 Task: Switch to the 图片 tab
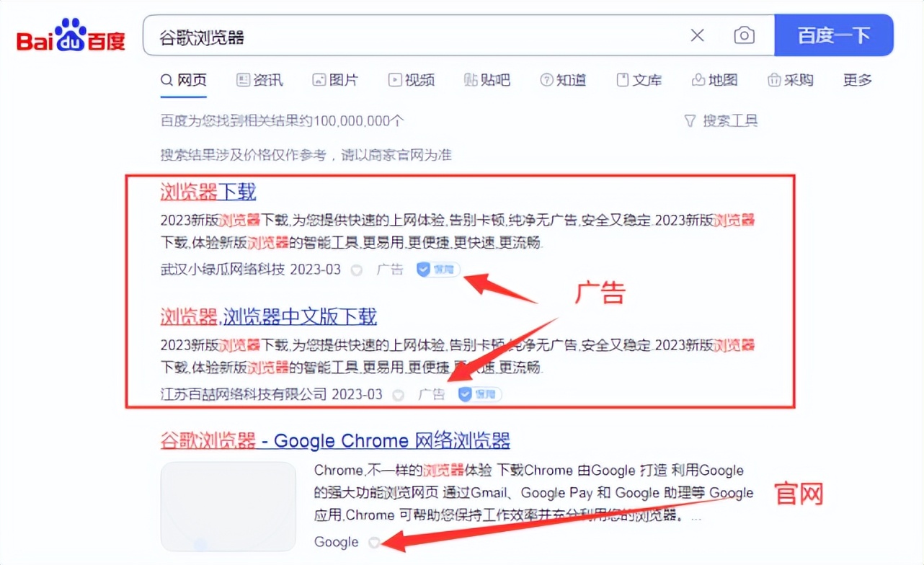coord(335,81)
